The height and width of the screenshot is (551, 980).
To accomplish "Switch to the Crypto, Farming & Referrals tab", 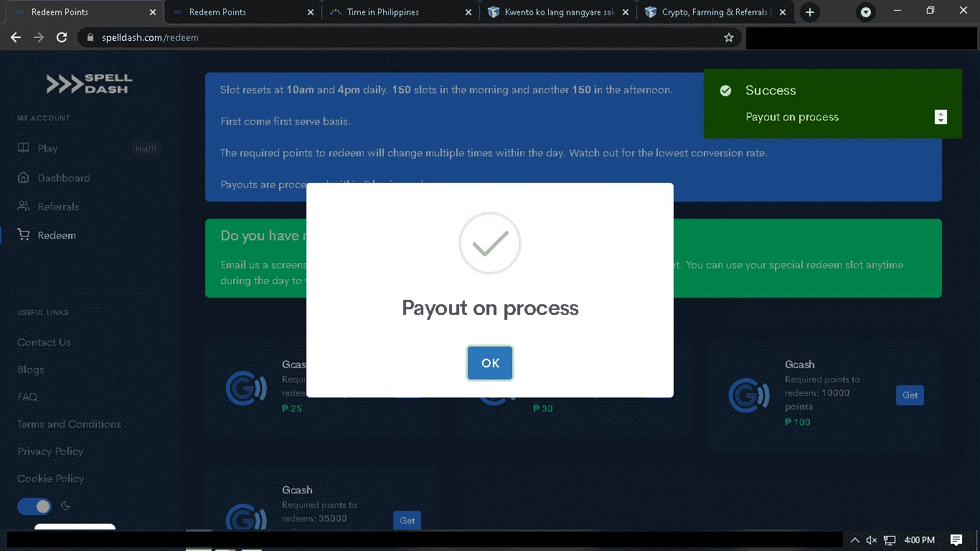I will click(715, 12).
